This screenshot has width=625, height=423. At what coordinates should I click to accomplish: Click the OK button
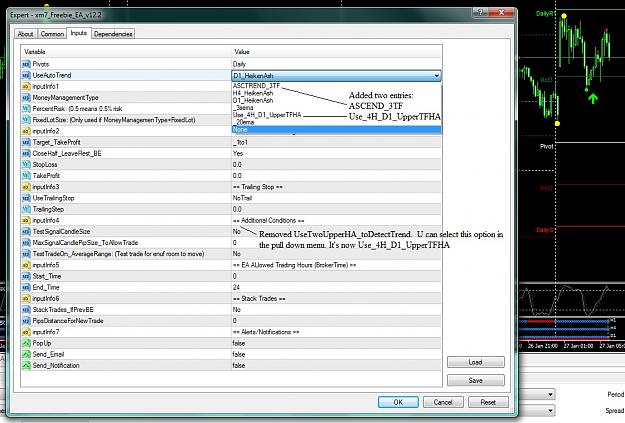(398, 402)
